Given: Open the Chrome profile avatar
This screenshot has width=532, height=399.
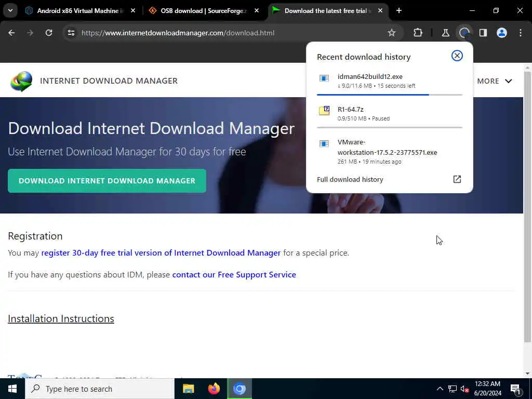Looking at the screenshot, I should 502,33.
